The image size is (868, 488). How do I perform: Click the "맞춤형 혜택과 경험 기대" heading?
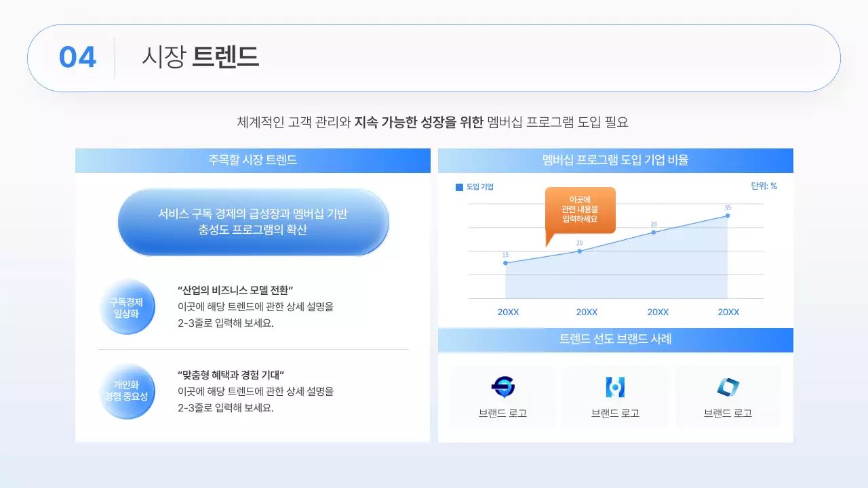pos(231,374)
